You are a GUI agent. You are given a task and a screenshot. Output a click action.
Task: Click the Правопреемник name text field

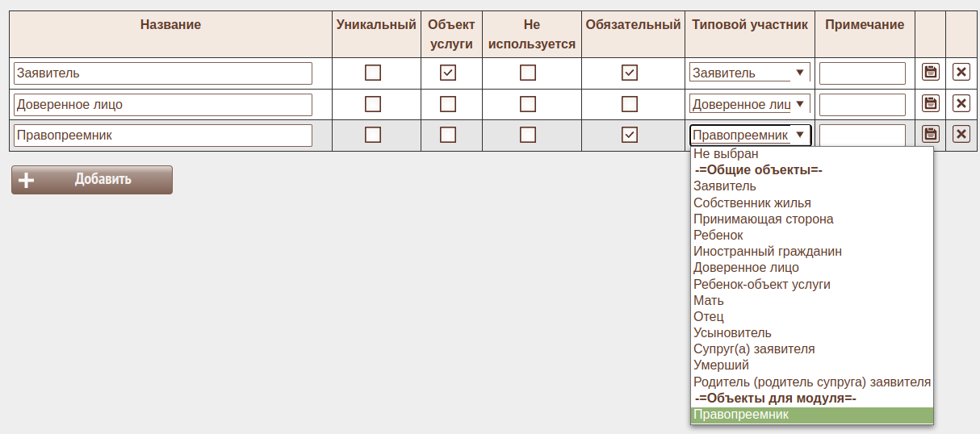point(163,135)
